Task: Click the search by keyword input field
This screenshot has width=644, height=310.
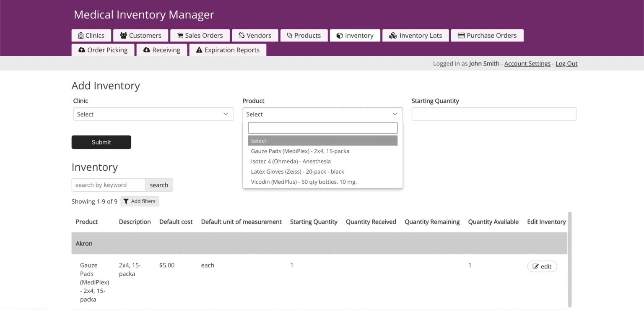Action: pyautogui.click(x=108, y=185)
